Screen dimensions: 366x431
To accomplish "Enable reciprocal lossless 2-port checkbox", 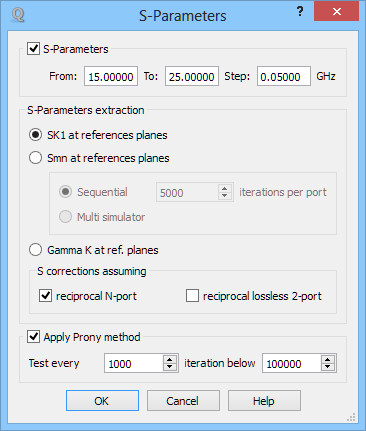I will coord(192,296).
